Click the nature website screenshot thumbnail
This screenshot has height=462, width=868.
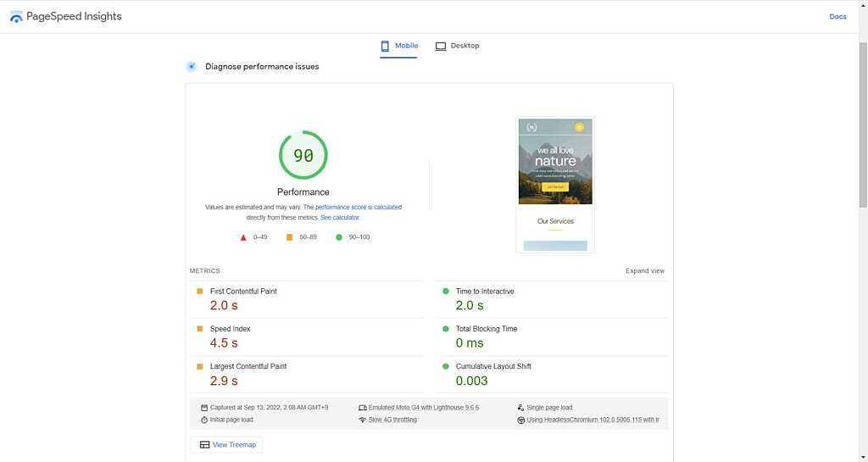(x=555, y=184)
